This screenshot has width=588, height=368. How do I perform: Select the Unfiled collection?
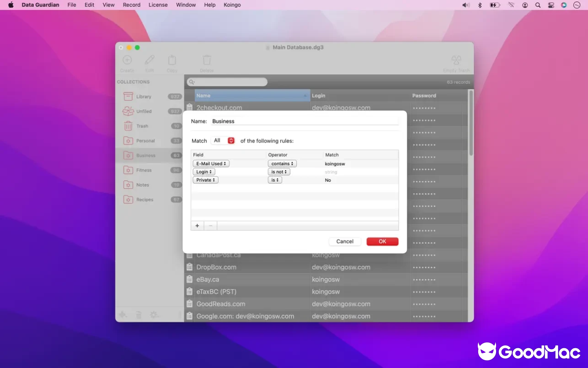pyautogui.click(x=145, y=111)
